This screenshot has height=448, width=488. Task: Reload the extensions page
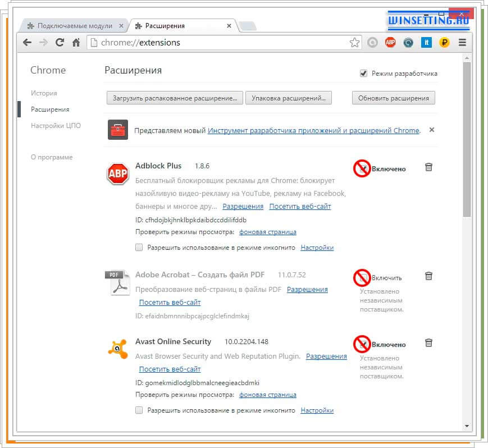(60, 42)
